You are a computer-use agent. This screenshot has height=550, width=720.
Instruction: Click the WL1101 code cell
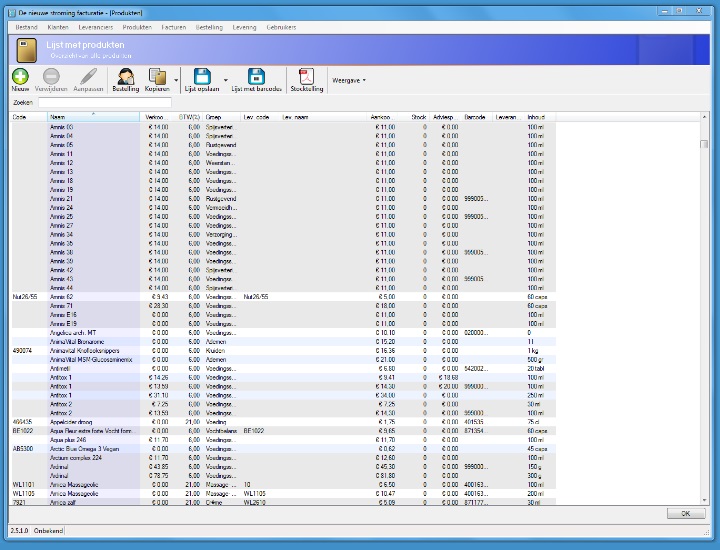(x=23, y=485)
